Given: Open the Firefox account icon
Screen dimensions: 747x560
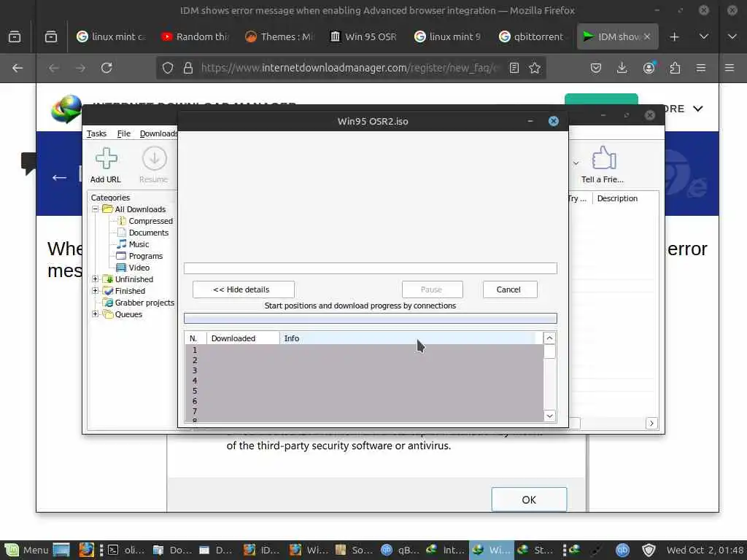Looking at the screenshot, I should pos(649,68).
